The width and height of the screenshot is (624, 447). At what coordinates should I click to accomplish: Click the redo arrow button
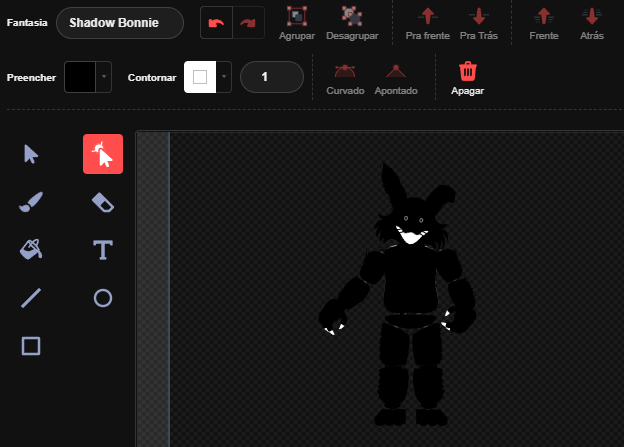(x=248, y=23)
